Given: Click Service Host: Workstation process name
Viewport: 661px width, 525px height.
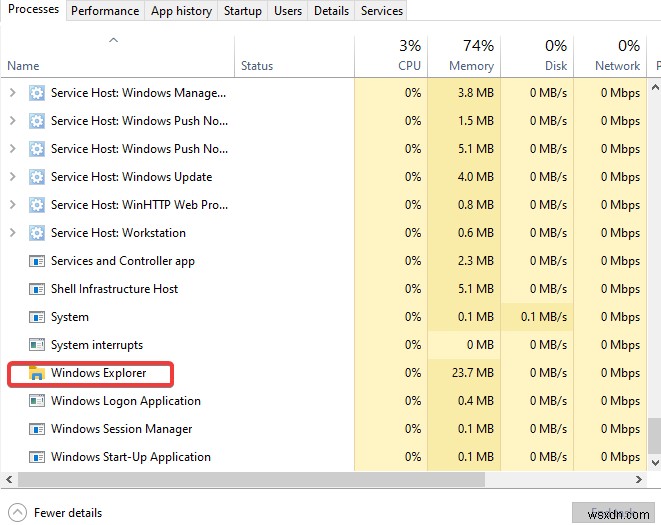Looking at the screenshot, I should point(118,233).
